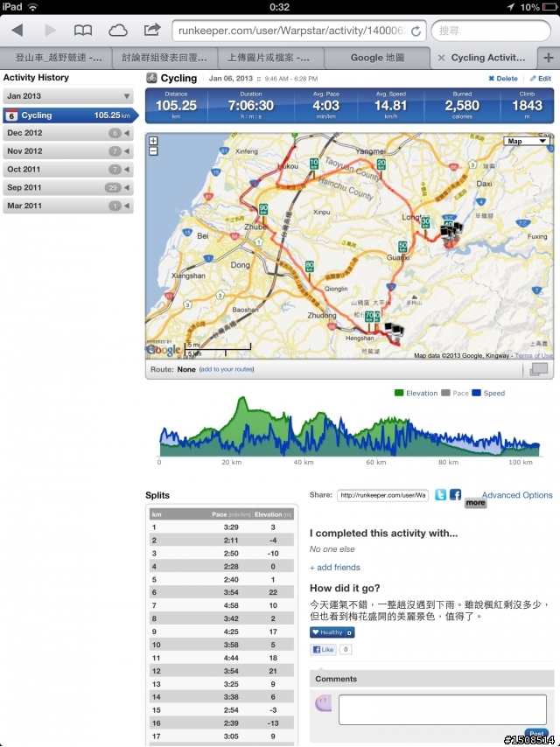This screenshot has width=560, height=747.
Task: Expand Nov 2012 activity history
Action: point(68,151)
